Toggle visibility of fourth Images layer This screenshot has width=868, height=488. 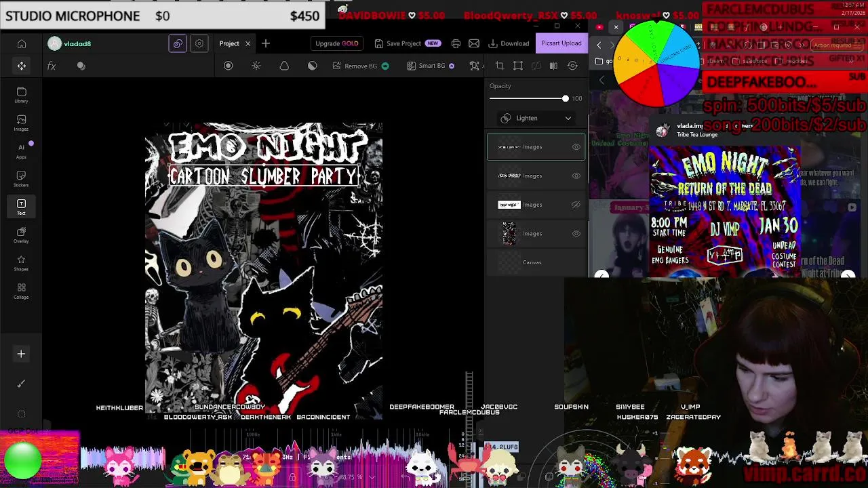[576, 234]
